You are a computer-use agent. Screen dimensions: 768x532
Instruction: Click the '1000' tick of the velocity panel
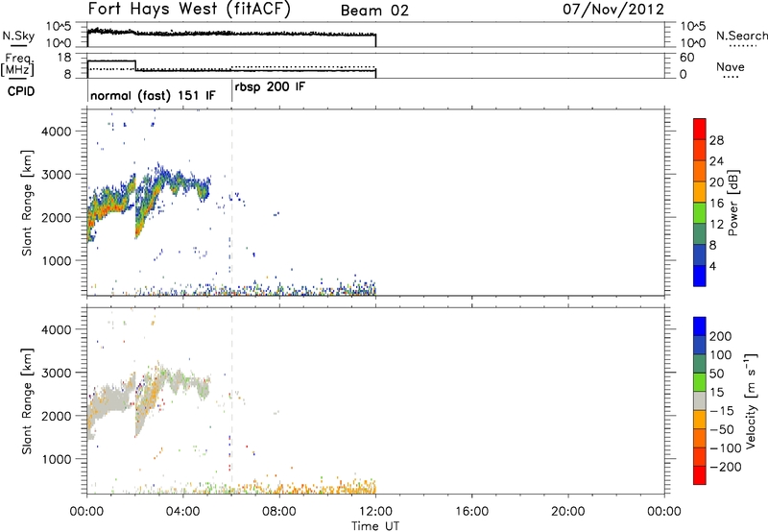click(56, 459)
